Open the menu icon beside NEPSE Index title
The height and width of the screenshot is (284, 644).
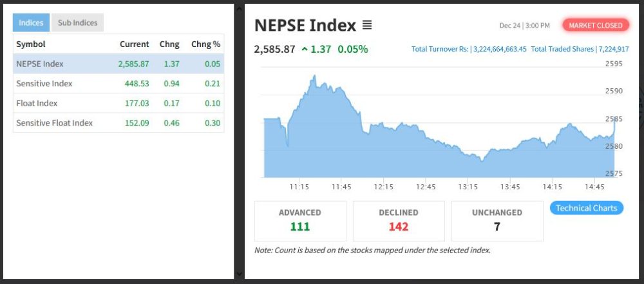367,26
